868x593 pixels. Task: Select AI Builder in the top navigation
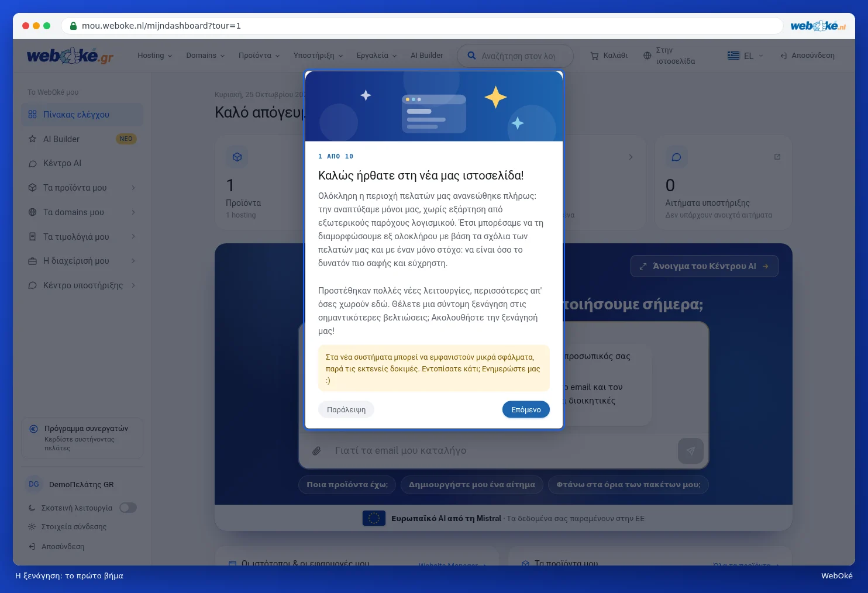[x=427, y=56]
